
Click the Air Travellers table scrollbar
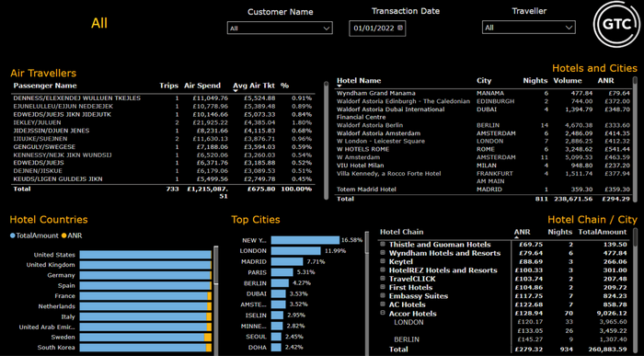click(326, 140)
